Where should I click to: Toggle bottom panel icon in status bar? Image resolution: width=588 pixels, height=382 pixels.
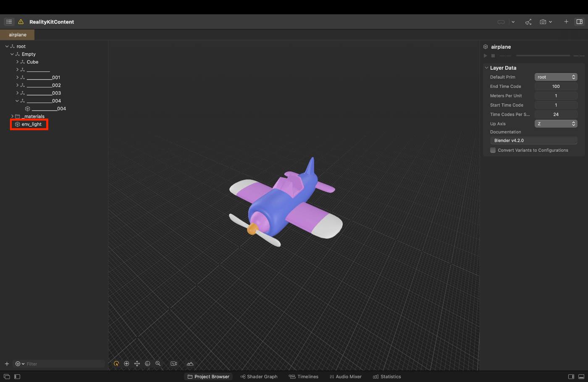click(581, 377)
